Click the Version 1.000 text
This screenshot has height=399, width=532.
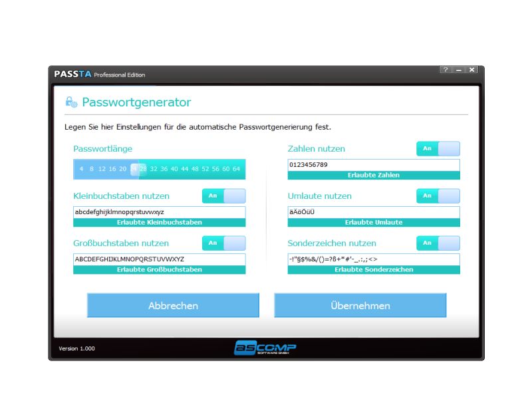pos(76,348)
